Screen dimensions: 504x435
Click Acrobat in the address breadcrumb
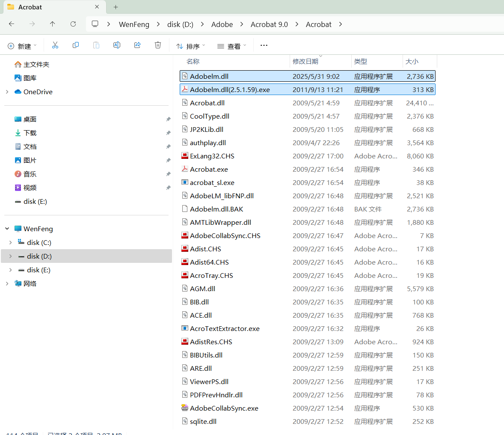pos(319,24)
